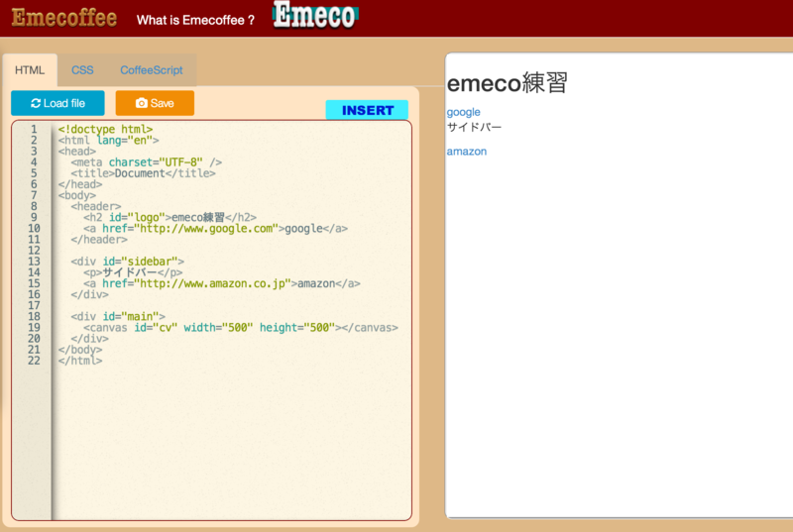
Task: Click line number 17 in gutter
Action: pos(34,306)
